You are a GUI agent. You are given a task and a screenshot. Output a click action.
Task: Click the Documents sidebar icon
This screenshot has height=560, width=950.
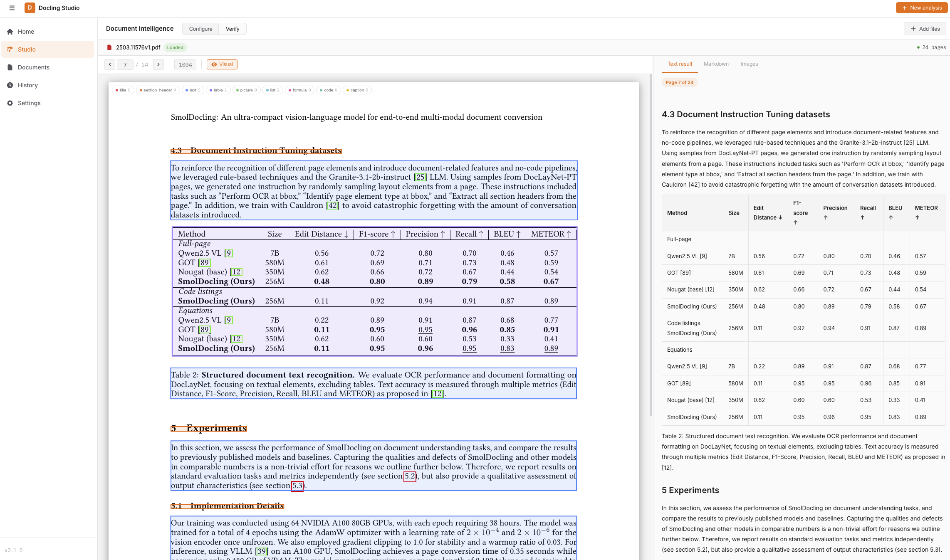point(10,67)
